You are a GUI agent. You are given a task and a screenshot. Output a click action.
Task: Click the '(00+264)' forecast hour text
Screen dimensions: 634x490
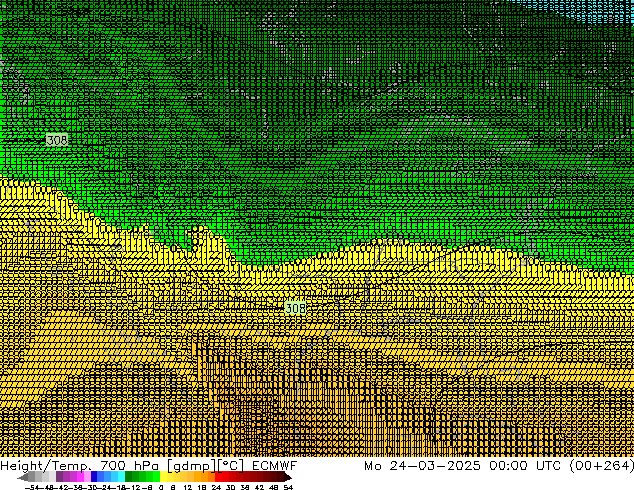(x=601, y=466)
